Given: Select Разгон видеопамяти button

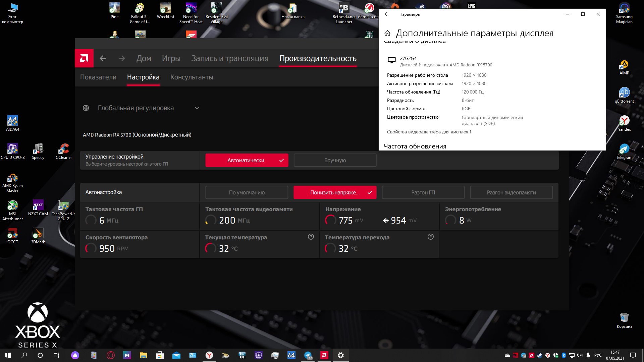Looking at the screenshot, I should click(511, 192).
